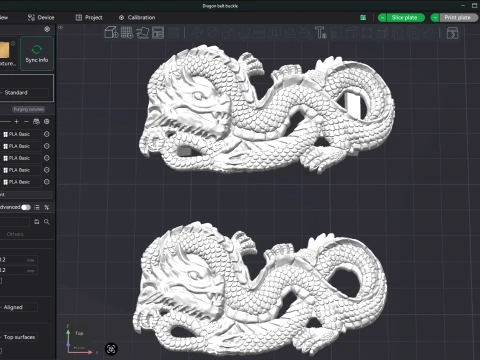This screenshot has width=480, height=360.
Task: Select the Lay on face tool
Action: [x=244, y=33]
